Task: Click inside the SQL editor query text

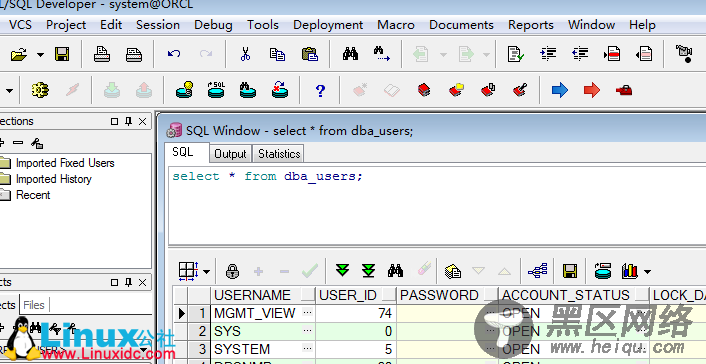Action: [x=267, y=176]
